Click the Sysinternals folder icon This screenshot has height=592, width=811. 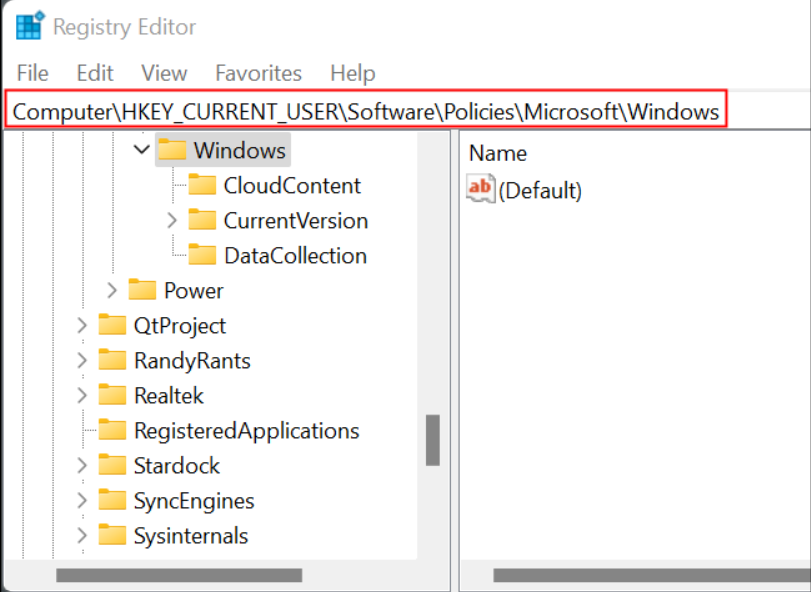[113, 535]
